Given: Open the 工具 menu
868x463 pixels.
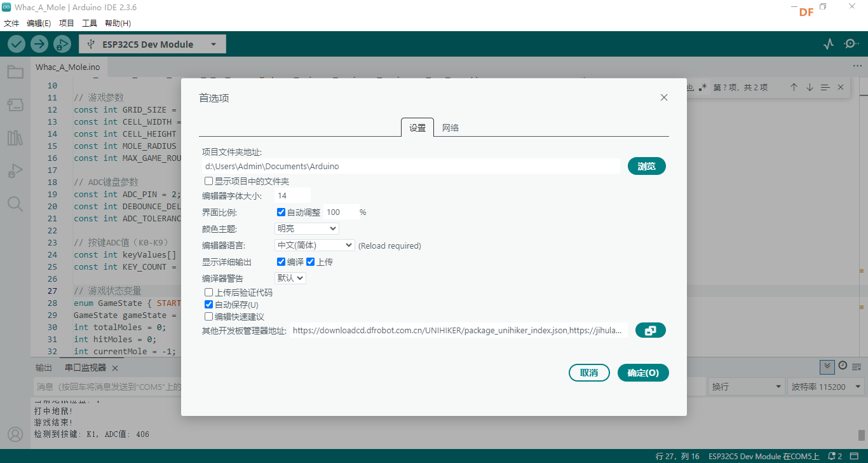Looking at the screenshot, I should [90, 24].
